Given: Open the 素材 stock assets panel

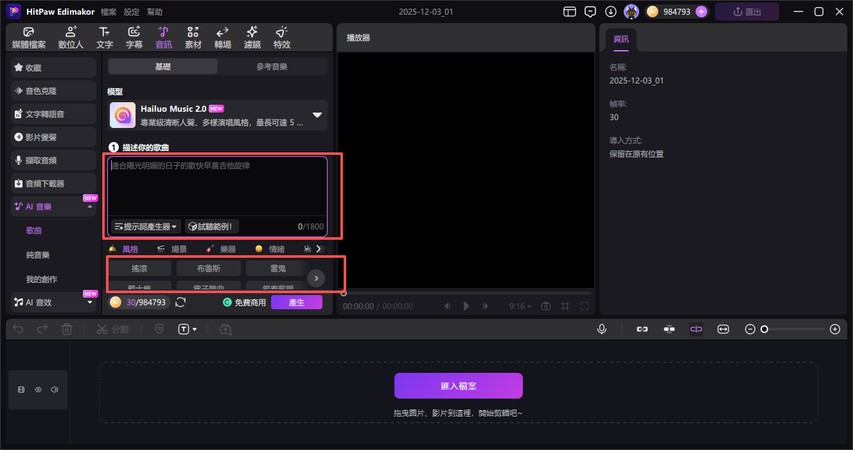Looking at the screenshot, I should click(193, 38).
